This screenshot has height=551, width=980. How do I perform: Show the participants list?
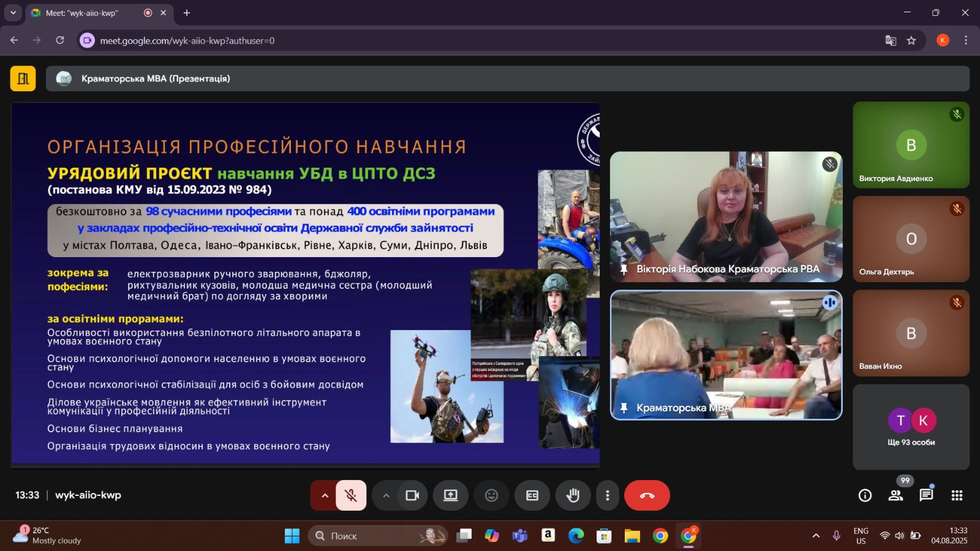pyautogui.click(x=895, y=495)
